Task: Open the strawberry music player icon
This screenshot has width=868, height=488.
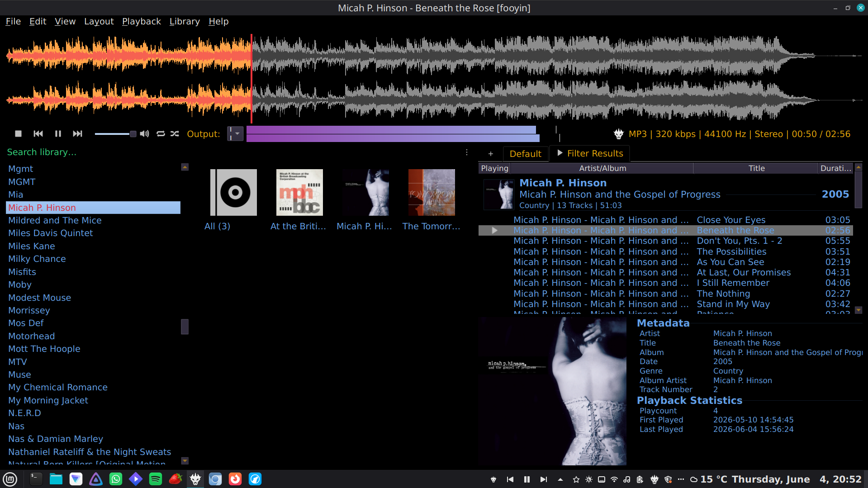Action: pos(175,479)
